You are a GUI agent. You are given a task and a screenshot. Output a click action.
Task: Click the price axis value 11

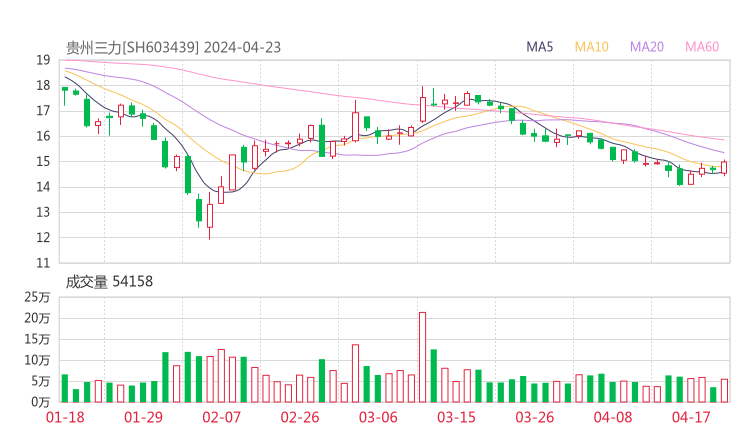(x=43, y=263)
